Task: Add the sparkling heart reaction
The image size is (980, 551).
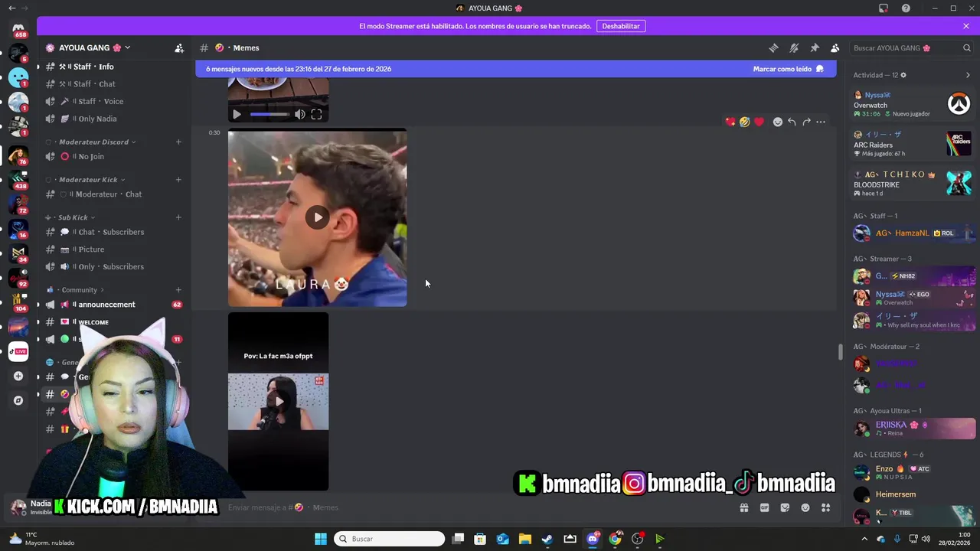Action: point(730,122)
